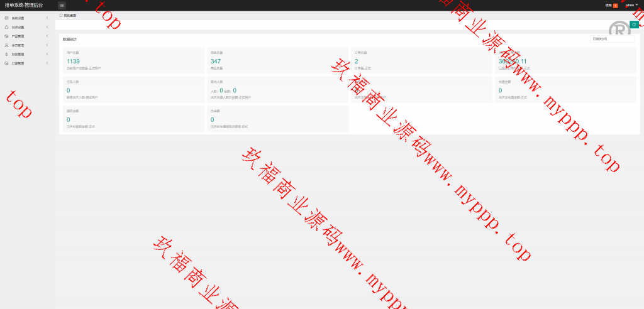Click the orange withdrawal notification badge
Viewport: 644px width, 309px height.
[x=615, y=5]
